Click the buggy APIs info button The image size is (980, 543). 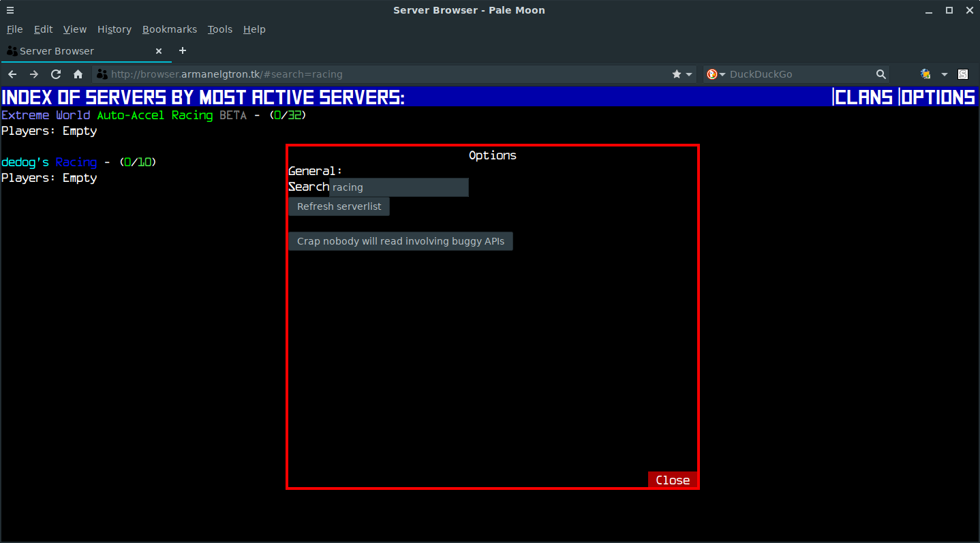pos(400,241)
